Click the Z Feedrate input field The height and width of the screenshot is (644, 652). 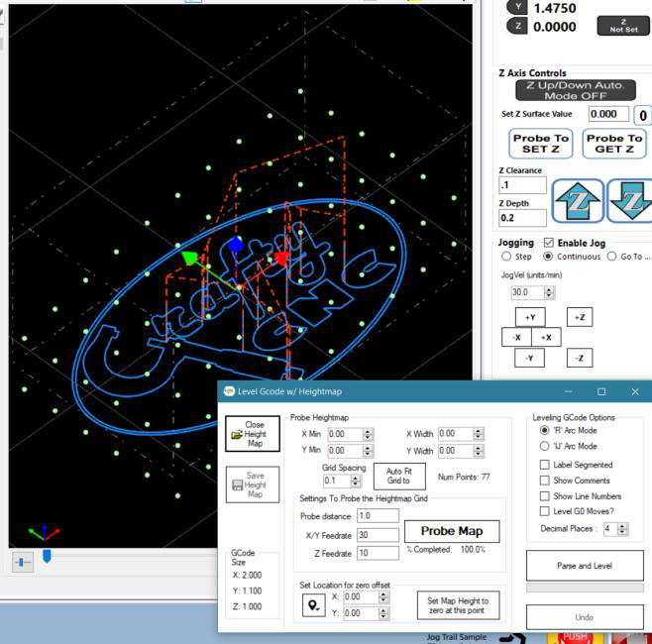[x=378, y=553]
